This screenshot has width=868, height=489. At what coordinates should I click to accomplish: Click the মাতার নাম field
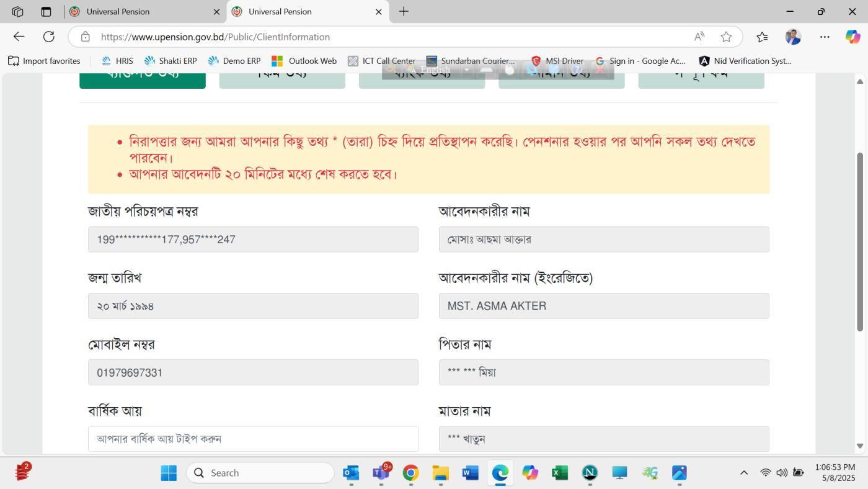604,439
